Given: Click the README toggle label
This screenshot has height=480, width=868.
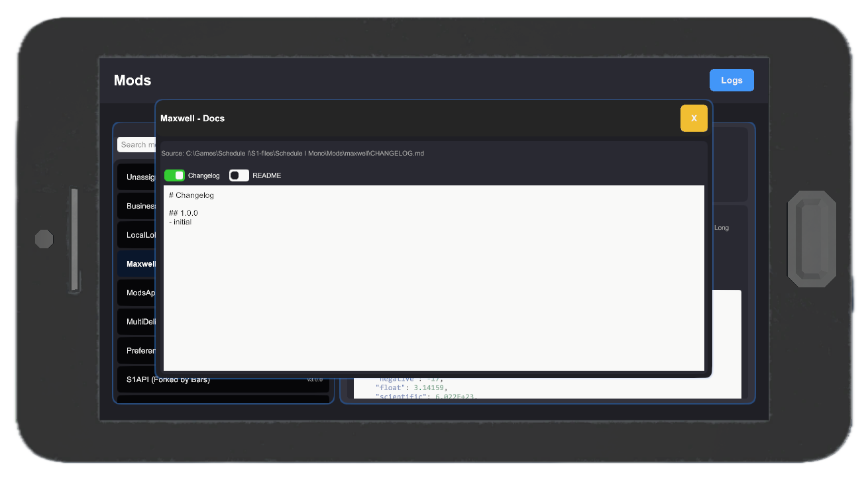Looking at the screenshot, I should (266, 175).
